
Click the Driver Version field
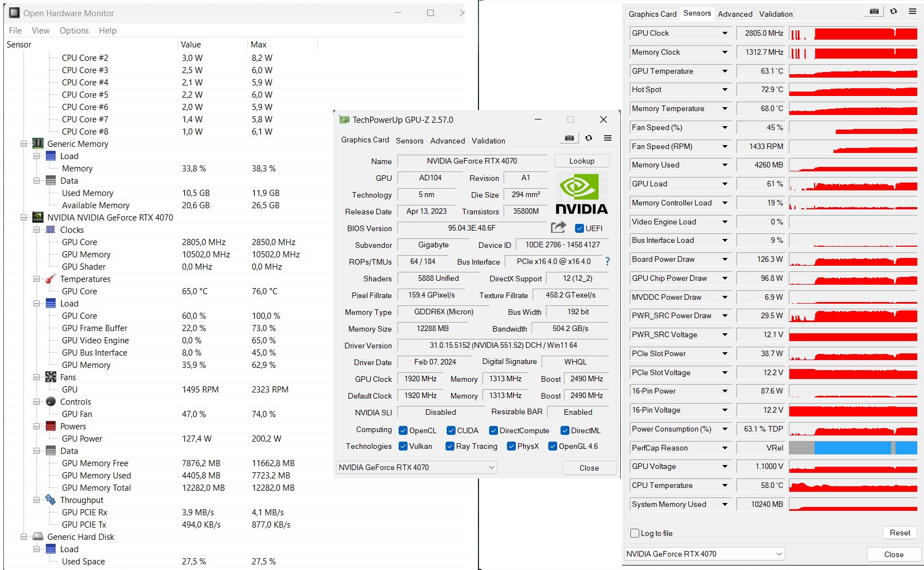pos(504,346)
